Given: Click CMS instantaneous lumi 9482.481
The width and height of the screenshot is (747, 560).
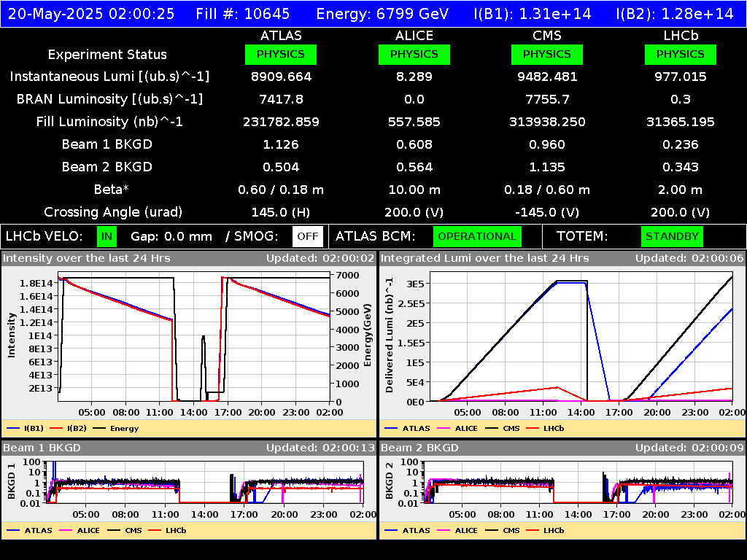Looking at the screenshot, I should 547,77.
